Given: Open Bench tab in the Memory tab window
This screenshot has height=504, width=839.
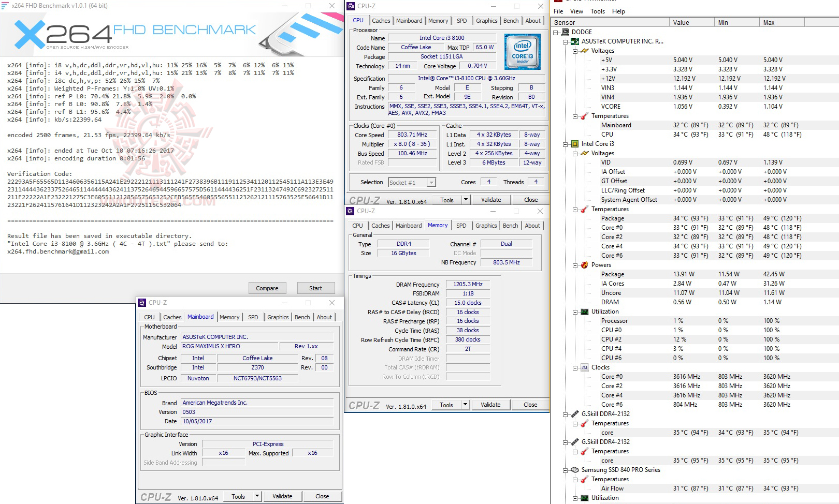Looking at the screenshot, I should [510, 226].
